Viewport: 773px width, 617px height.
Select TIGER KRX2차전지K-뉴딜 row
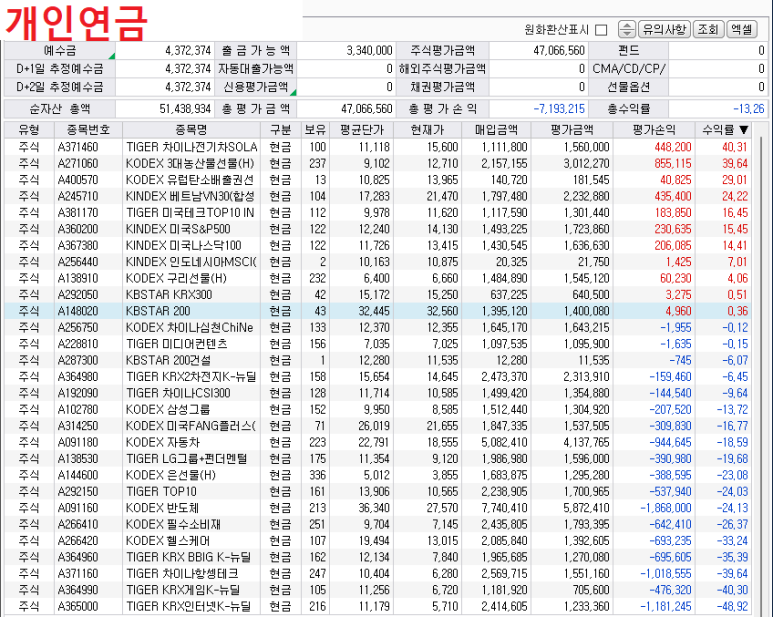pos(378,377)
